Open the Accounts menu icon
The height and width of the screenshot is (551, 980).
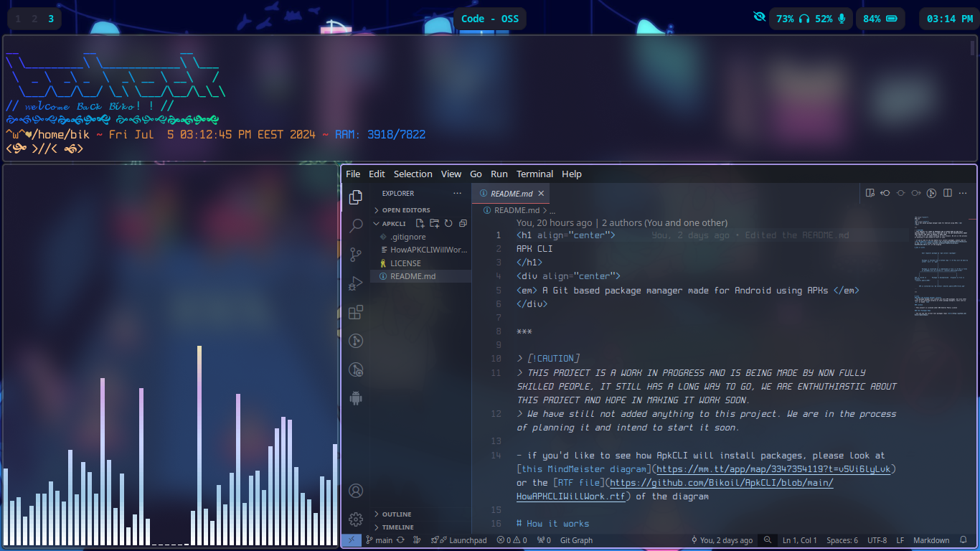pyautogui.click(x=355, y=491)
